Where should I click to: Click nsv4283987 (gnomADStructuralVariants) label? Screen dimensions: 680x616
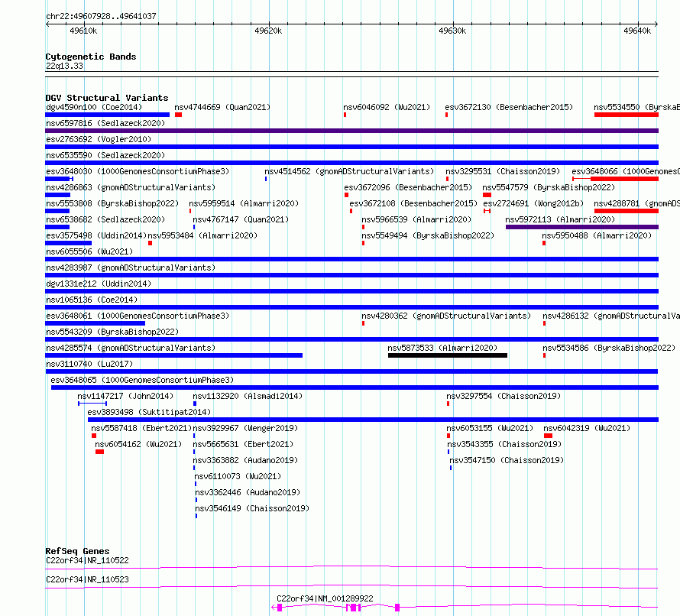point(131,267)
